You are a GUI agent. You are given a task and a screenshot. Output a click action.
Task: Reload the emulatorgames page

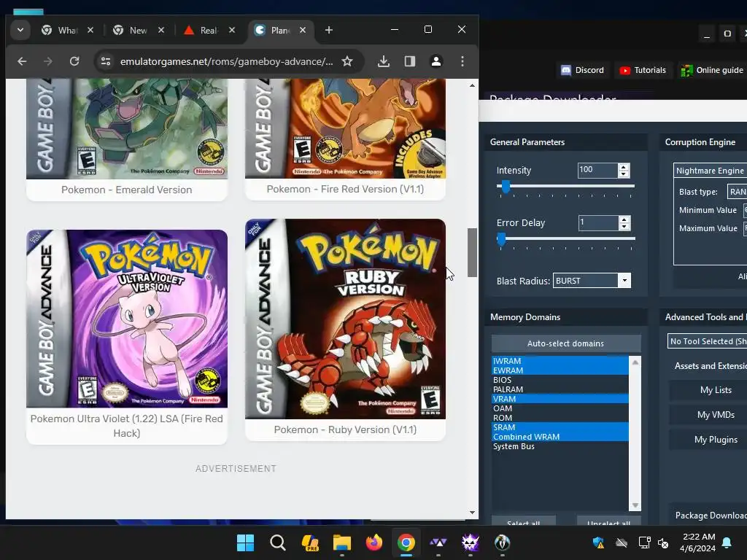click(74, 61)
